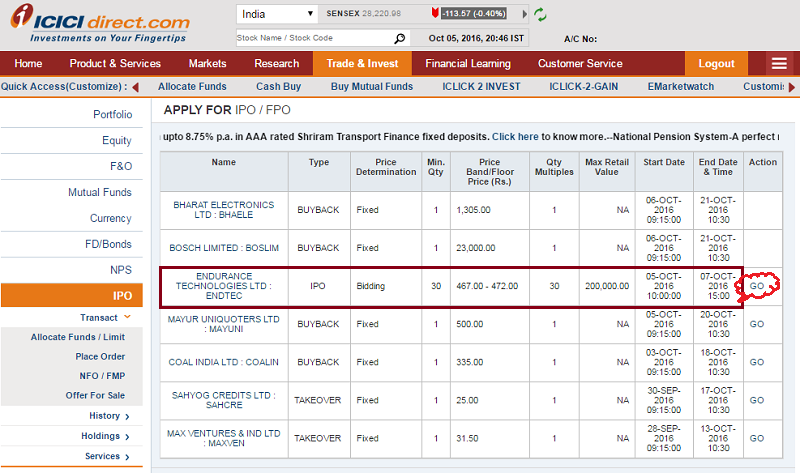Viewport: 800px width, 473px height.
Task: Click the 200,000.00 max retail value
Action: tap(607, 286)
